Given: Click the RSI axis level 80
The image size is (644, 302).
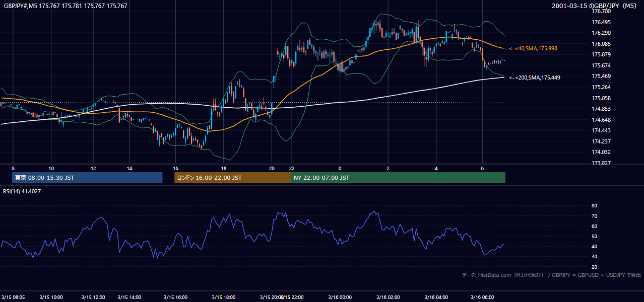Looking at the screenshot, I should pos(594,206).
